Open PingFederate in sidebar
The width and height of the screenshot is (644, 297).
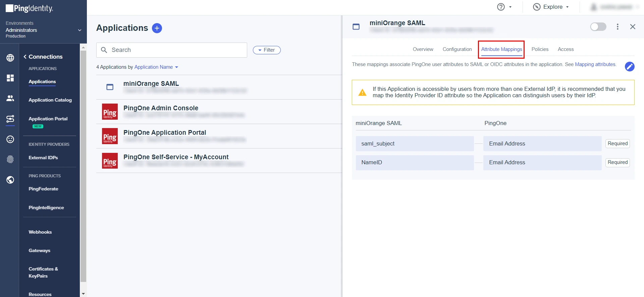coord(43,189)
